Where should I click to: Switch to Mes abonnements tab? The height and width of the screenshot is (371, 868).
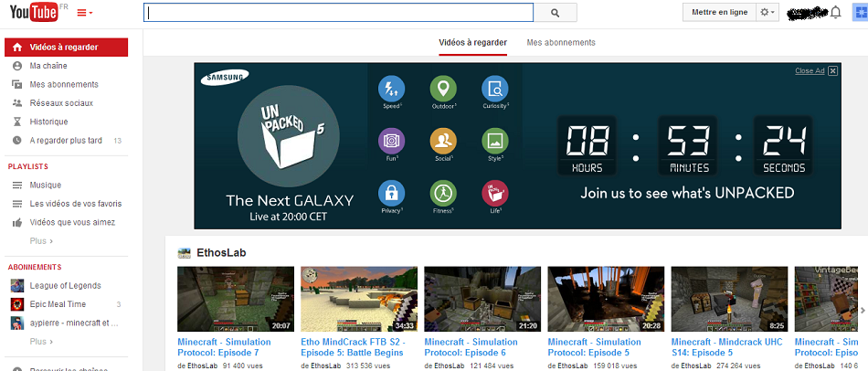561,43
